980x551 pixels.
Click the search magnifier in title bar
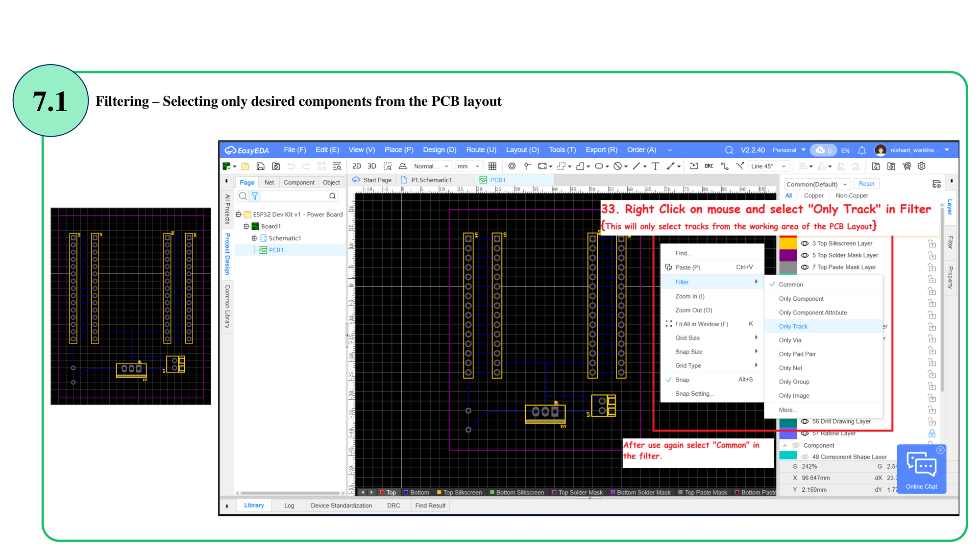(x=729, y=150)
